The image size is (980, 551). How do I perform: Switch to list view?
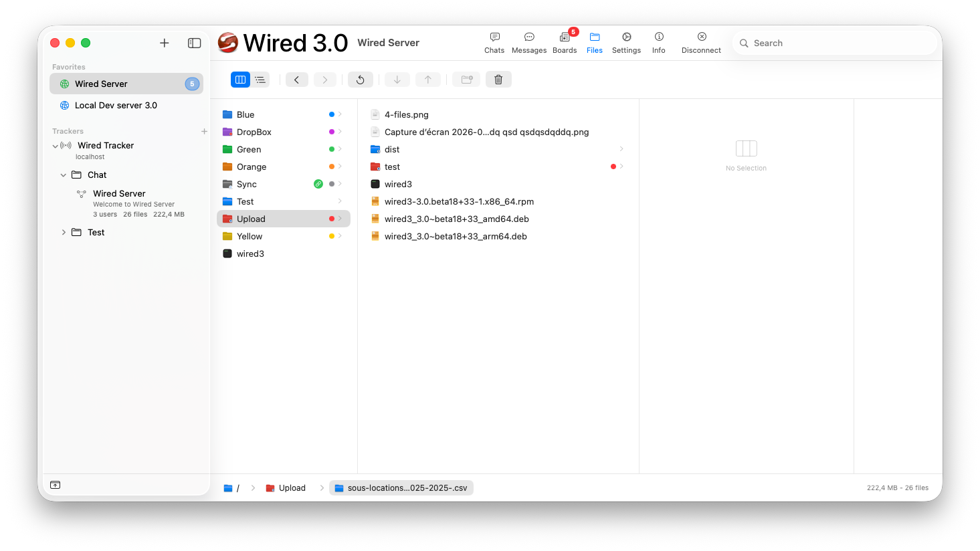[260, 79]
